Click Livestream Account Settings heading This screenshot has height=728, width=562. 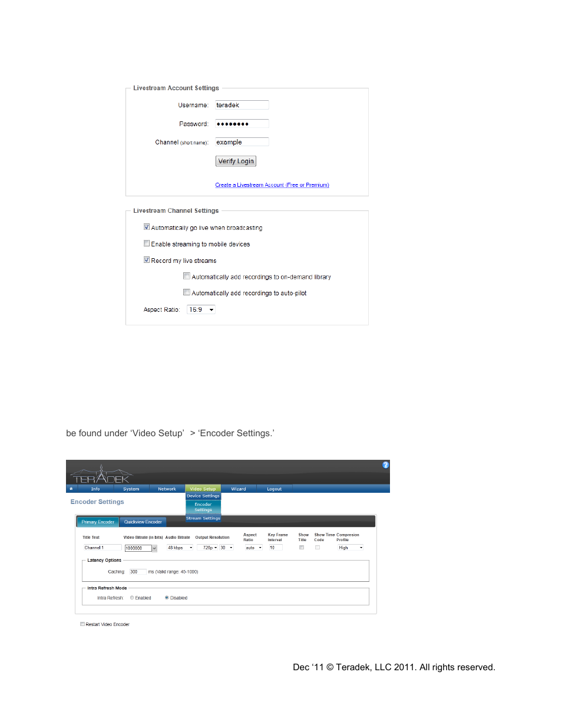click(176, 88)
